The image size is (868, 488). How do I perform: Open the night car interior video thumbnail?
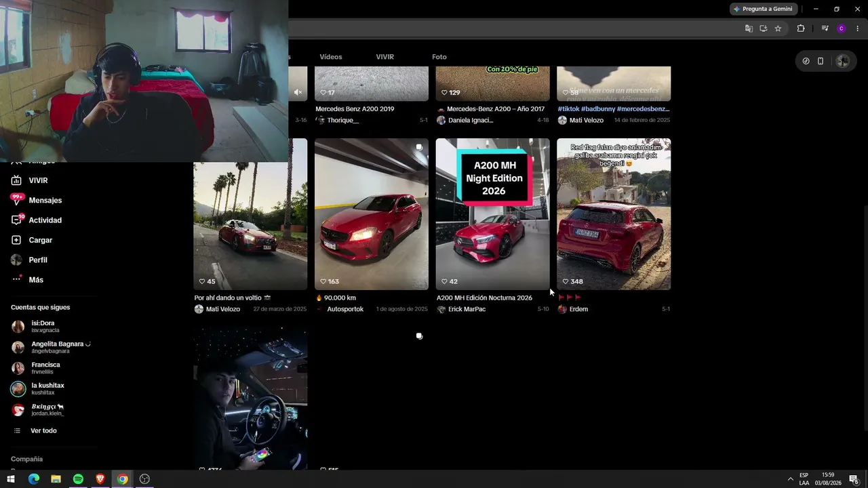(250, 399)
